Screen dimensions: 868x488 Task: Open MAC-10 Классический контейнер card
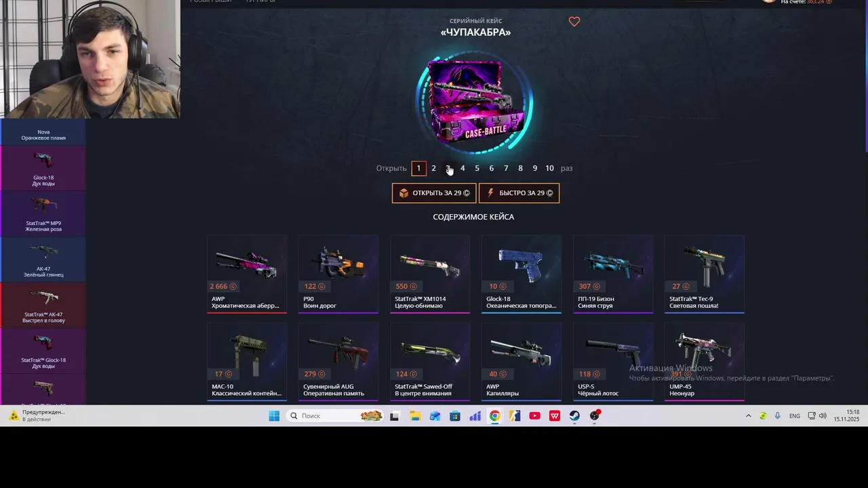point(247,362)
